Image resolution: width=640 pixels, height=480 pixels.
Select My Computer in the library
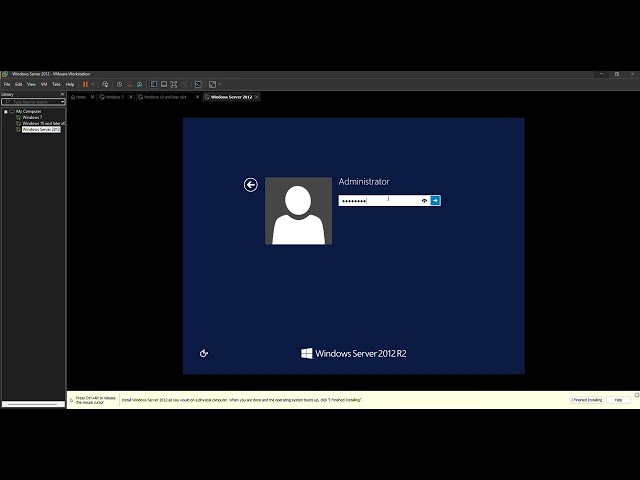click(x=29, y=111)
